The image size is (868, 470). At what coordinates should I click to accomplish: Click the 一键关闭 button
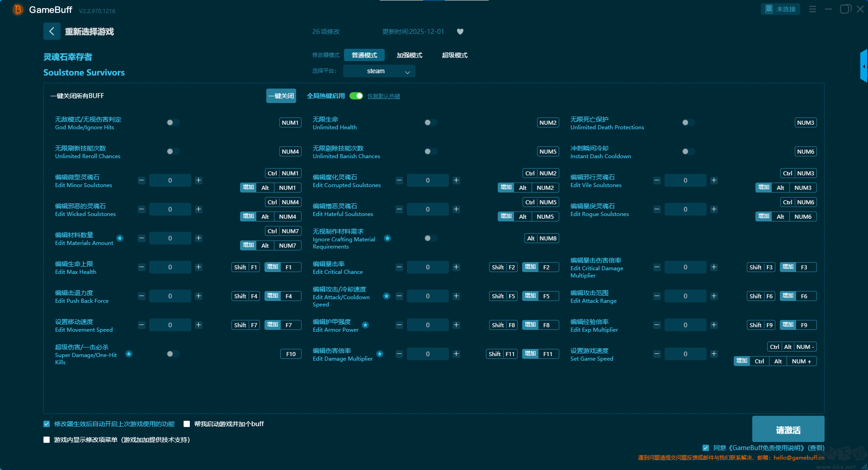tap(281, 96)
